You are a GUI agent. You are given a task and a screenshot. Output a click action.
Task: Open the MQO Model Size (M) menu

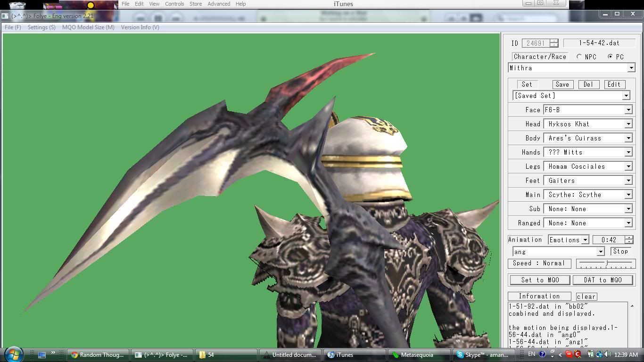(88, 27)
